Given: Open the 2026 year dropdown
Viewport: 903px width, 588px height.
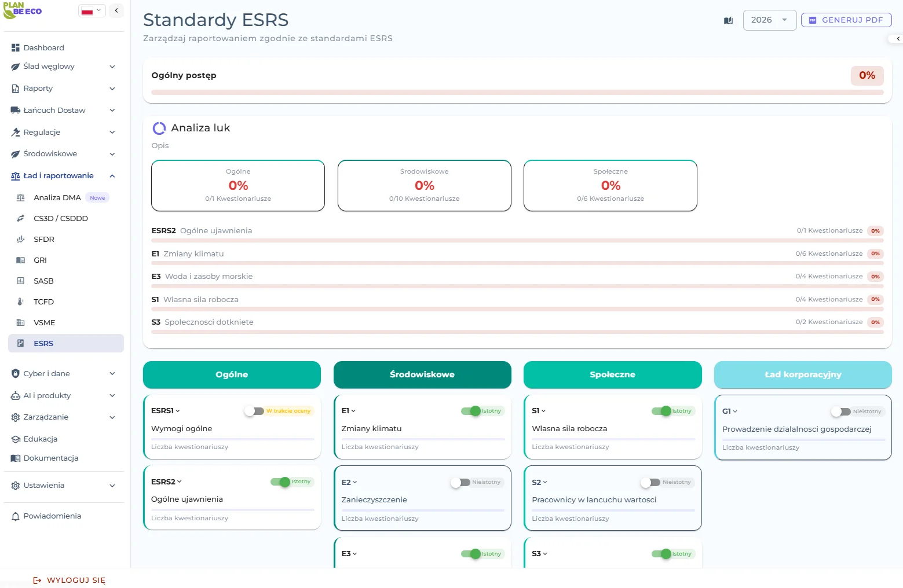Looking at the screenshot, I should pyautogui.click(x=769, y=20).
